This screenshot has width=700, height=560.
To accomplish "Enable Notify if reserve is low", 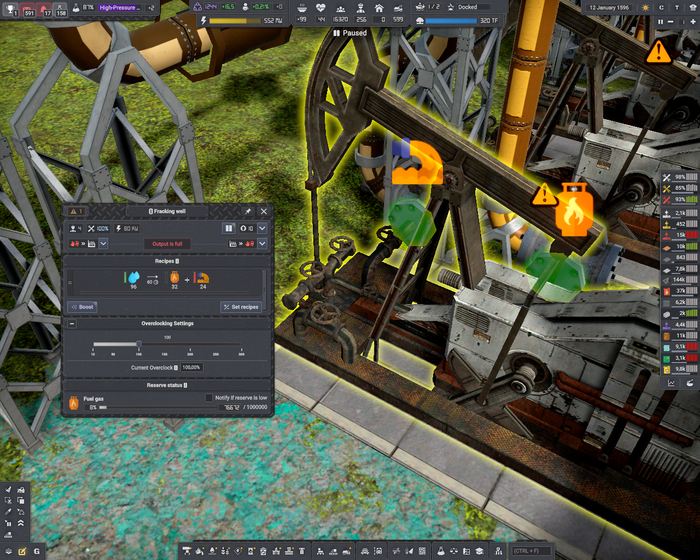I will [209, 397].
